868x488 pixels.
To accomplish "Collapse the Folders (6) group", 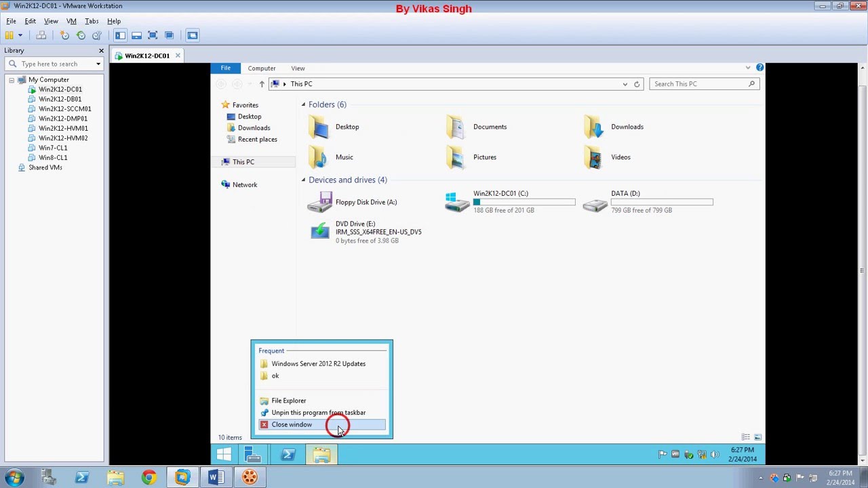I will click(x=303, y=104).
